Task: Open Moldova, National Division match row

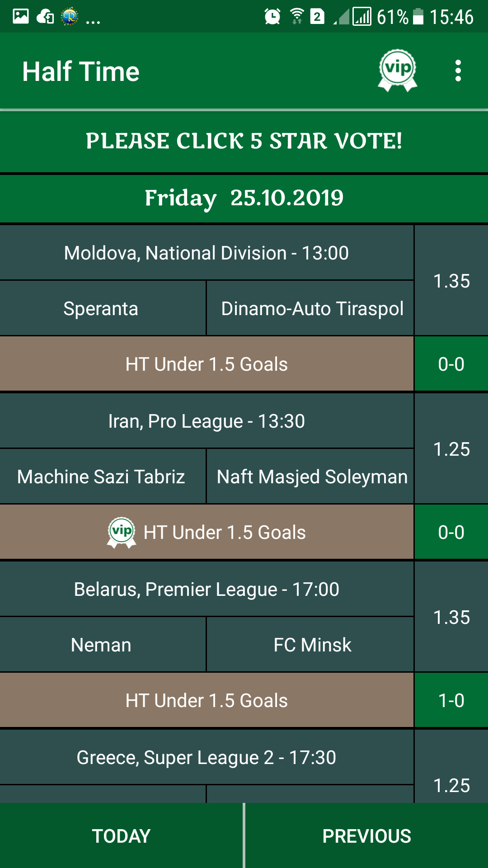Action: click(206, 253)
